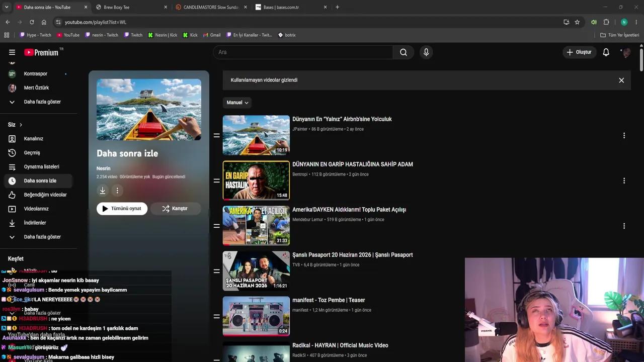Open Videolarınız in the sidebar
This screenshot has width=644, height=362.
pyautogui.click(x=38, y=209)
